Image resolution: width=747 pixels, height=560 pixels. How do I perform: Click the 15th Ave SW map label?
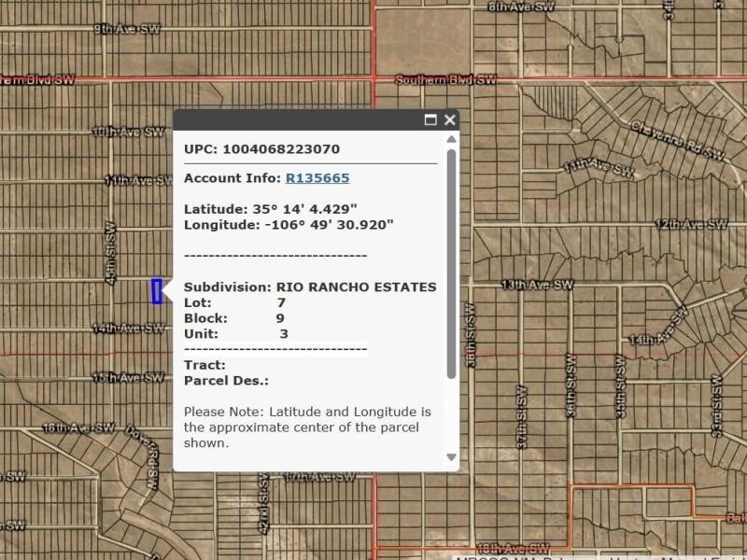129,378
